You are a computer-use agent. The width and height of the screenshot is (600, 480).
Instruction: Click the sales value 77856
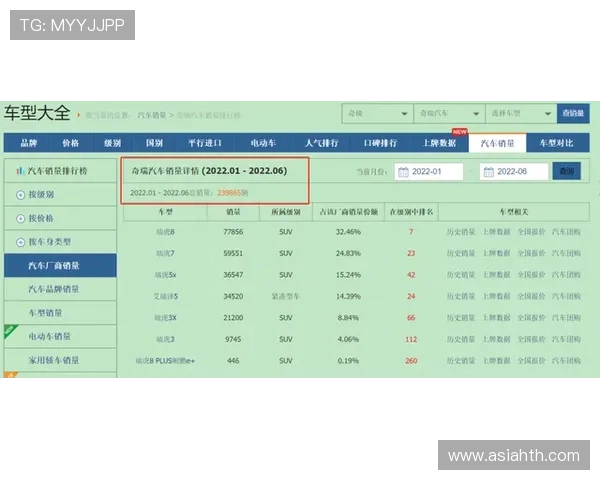[x=233, y=232]
